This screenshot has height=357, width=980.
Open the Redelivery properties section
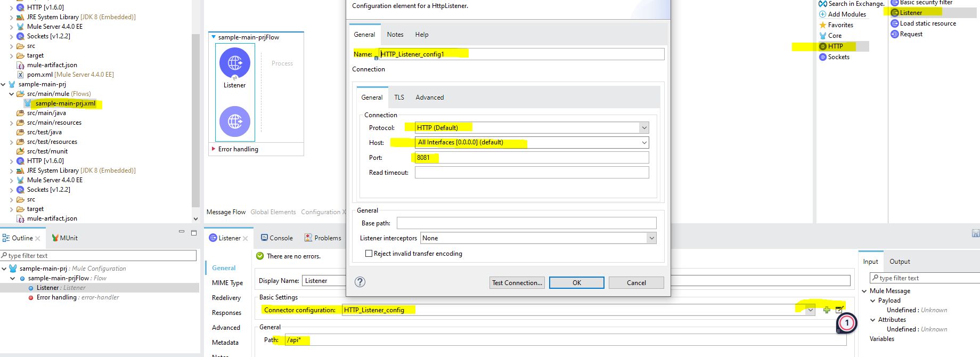tap(226, 298)
